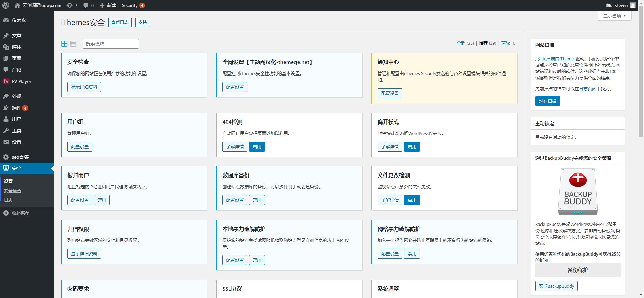Filter modules by 高级 (6)
The image size is (644, 298).
[x=509, y=43]
